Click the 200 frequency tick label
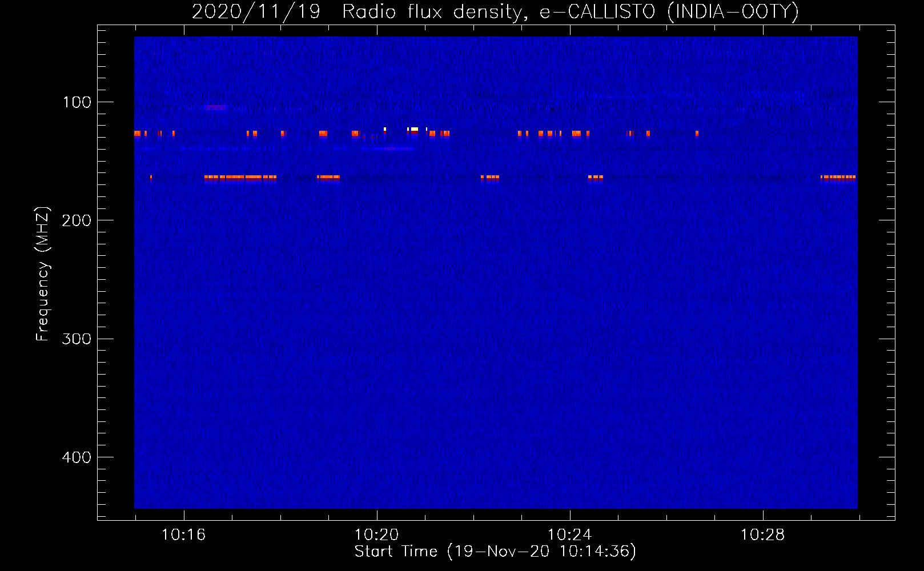 point(77,220)
